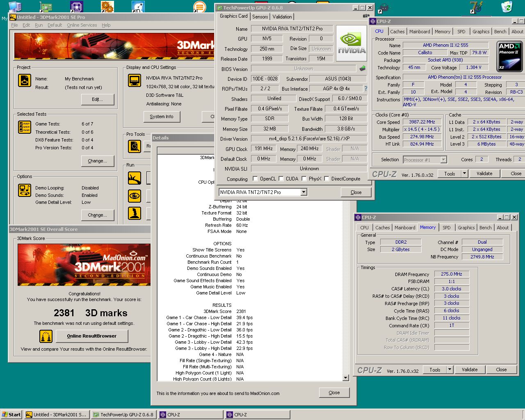Click the DRAM Frequency 275.0 MHz field
525x420 pixels.
coord(451,274)
